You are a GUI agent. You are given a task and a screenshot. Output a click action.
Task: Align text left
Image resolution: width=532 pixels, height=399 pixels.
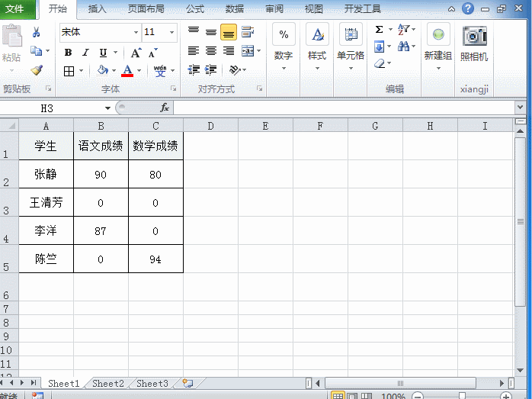194,51
